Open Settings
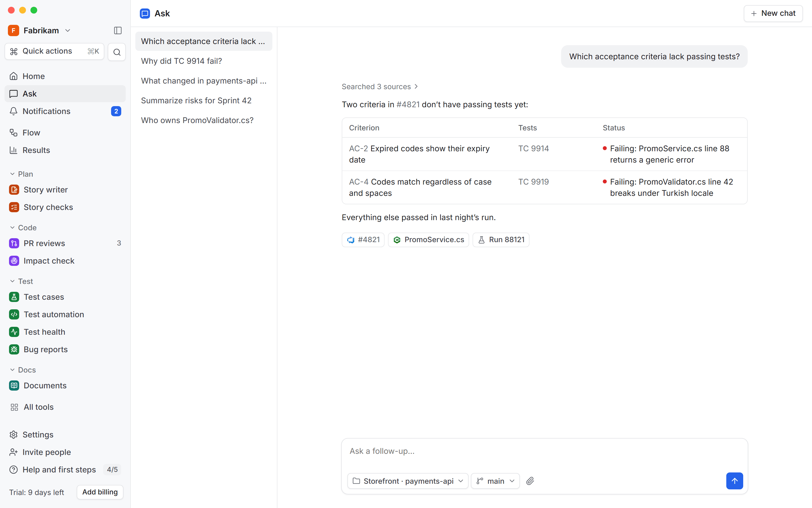The image size is (812, 508). coord(65,434)
